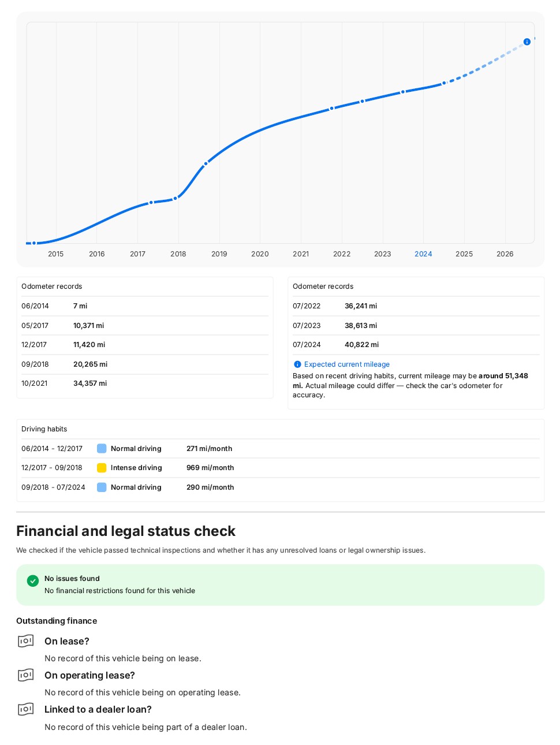Select the blue Normal driving swatch for 09/2018 - 07/2024
560x745 pixels.
coord(102,487)
